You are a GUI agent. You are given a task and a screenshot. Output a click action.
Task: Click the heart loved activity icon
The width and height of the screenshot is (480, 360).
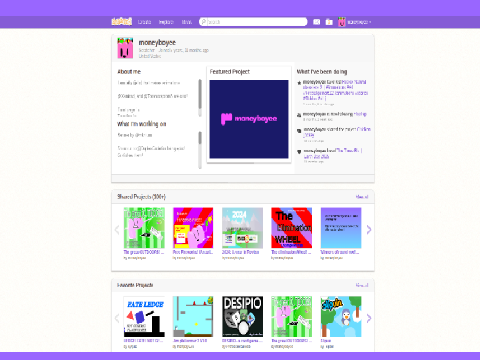tap(299, 152)
